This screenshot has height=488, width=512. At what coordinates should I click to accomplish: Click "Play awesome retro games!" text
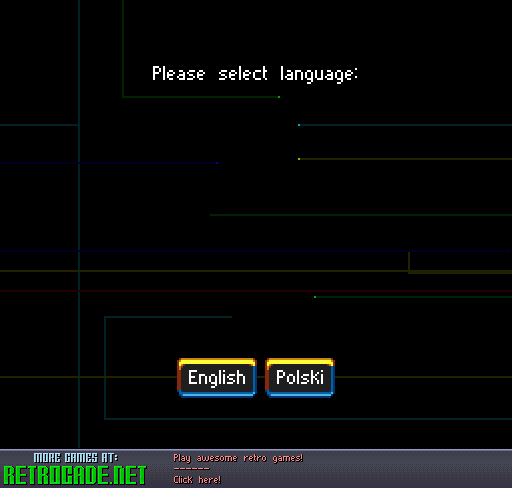[x=238, y=458]
